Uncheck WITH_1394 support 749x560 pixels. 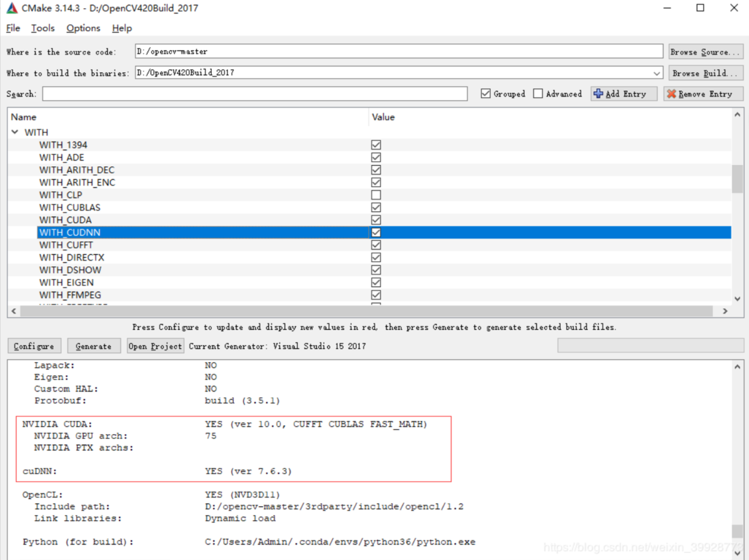tap(375, 144)
